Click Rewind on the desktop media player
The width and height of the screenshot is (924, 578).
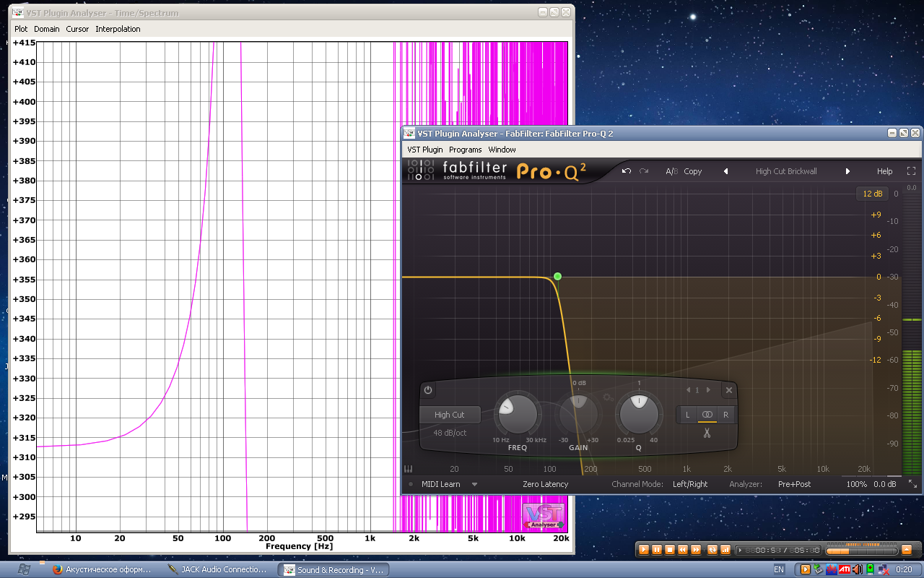tap(683, 550)
